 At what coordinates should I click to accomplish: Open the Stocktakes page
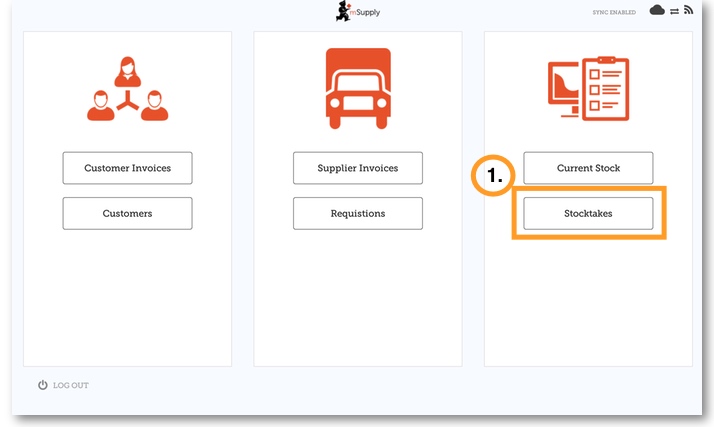(x=588, y=213)
